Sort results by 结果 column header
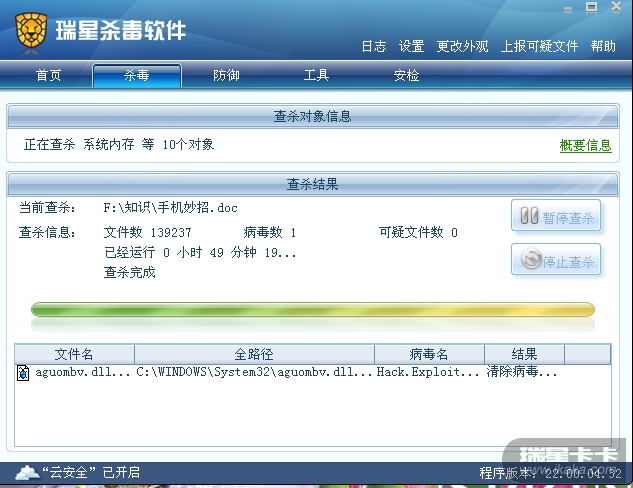This screenshot has width=633, height=488. pos(524,354)
